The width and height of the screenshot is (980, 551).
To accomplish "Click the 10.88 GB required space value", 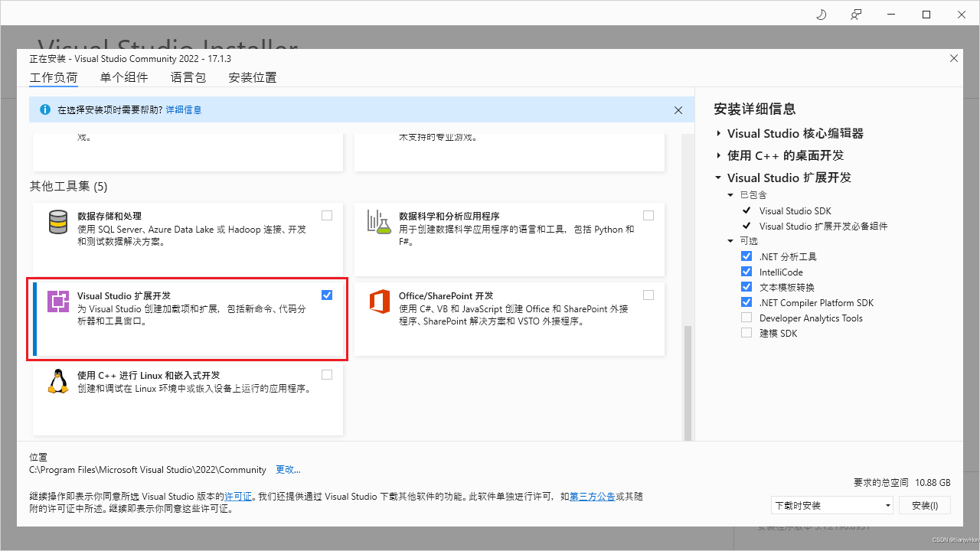I will click(x=933, y=483).
